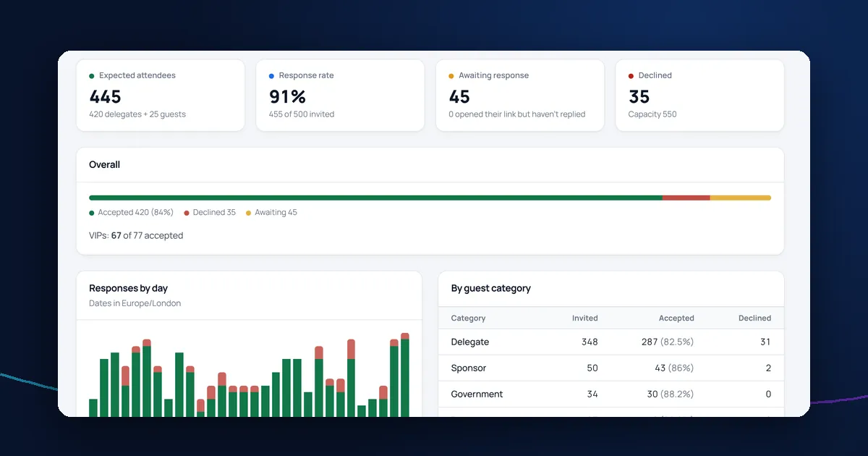
Task: Click the "Invited" column header
Action: tap(585, 318)
